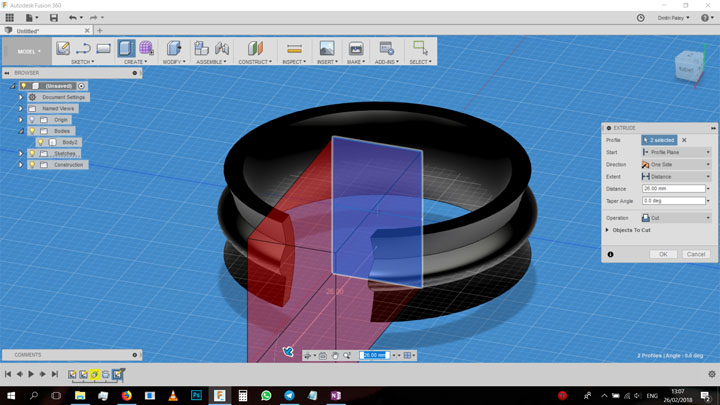Open the Help menu icon

tap(705, 18)
